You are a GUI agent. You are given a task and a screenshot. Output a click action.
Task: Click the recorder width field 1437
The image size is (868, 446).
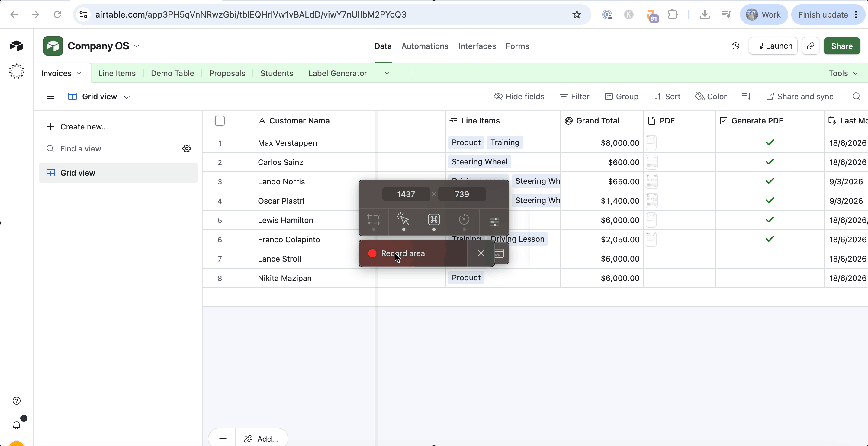coord(406,194)
